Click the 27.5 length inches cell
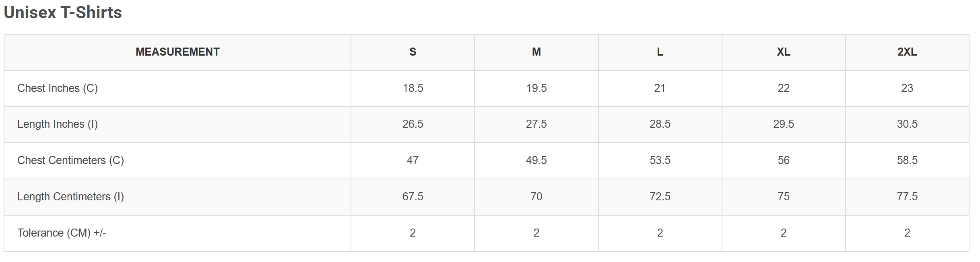This screenshot has height=262, width=980. coord(536,124)
